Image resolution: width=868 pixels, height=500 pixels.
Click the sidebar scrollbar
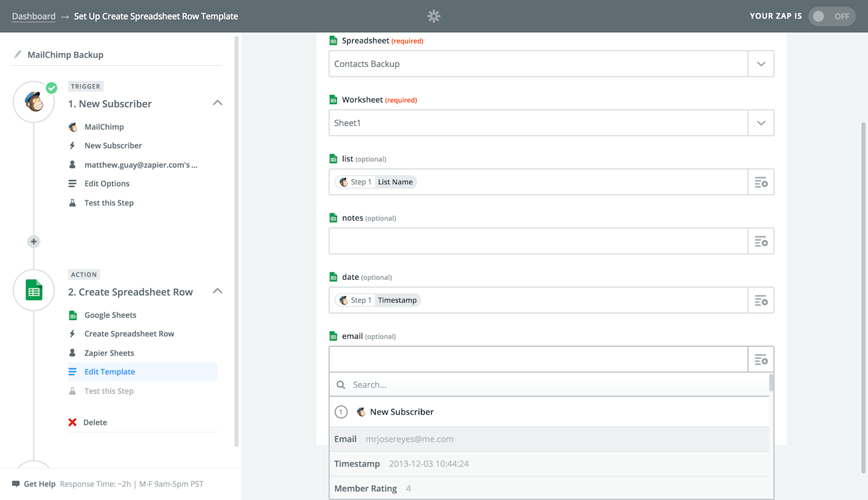tap(236, 241)
